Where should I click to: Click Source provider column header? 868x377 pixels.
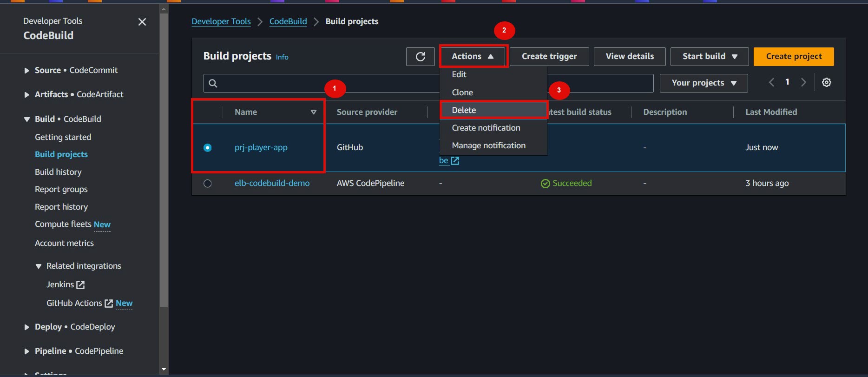coord(367,112)
